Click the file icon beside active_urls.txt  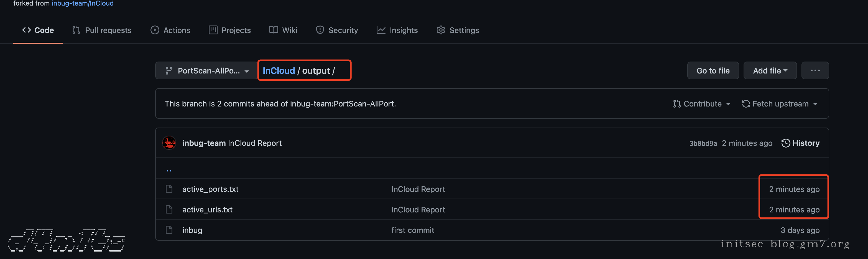[x=169, y=209]
